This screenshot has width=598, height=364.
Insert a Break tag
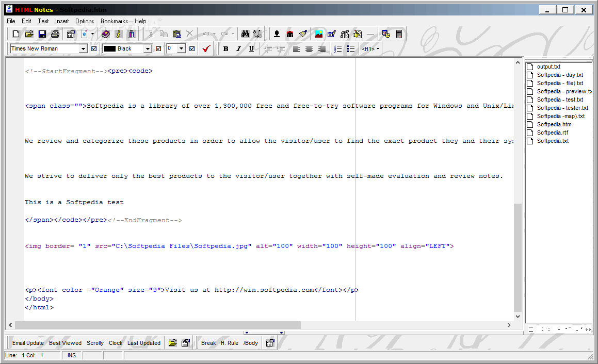coord(208,343)
